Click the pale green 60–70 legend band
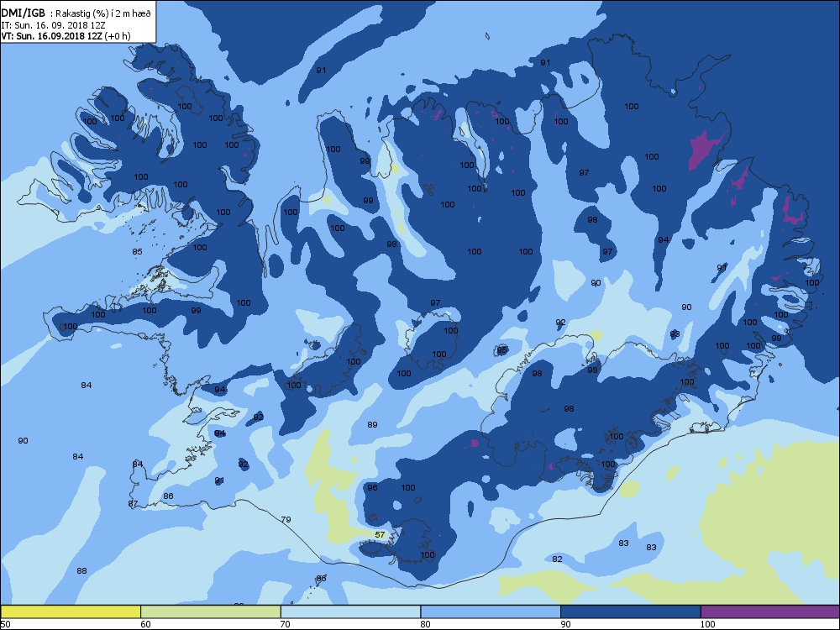Viewport: 840px width, 630px height. [x=211, y=612]
